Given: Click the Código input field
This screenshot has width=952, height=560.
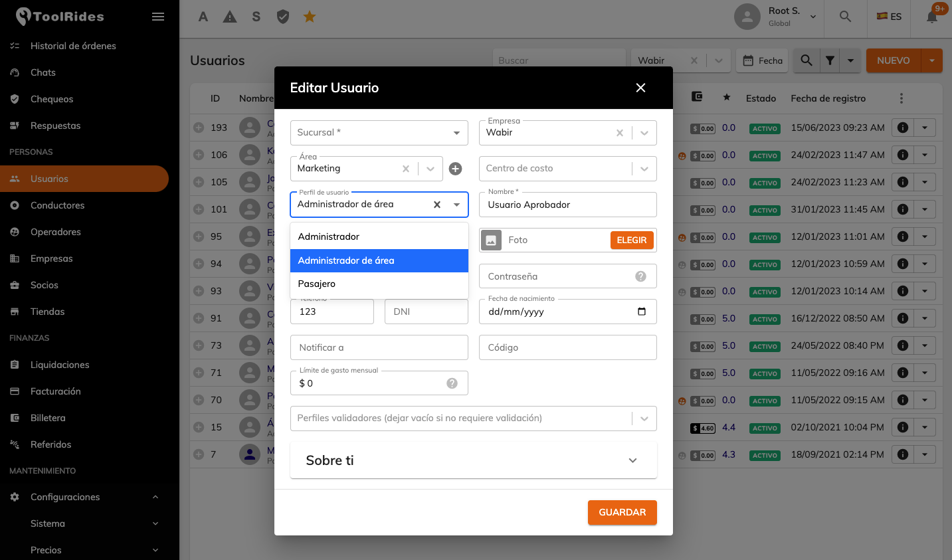Looking at the screenshot, I should click(x=568, y=347).
